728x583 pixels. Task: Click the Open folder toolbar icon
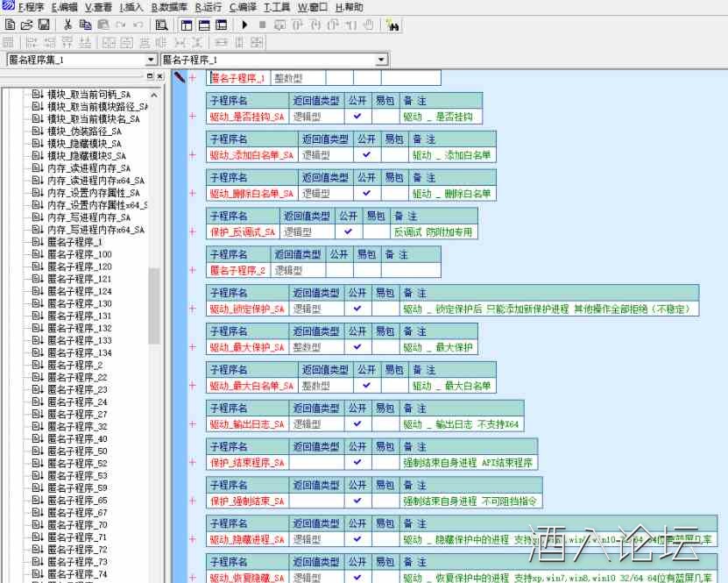point(26,25)
